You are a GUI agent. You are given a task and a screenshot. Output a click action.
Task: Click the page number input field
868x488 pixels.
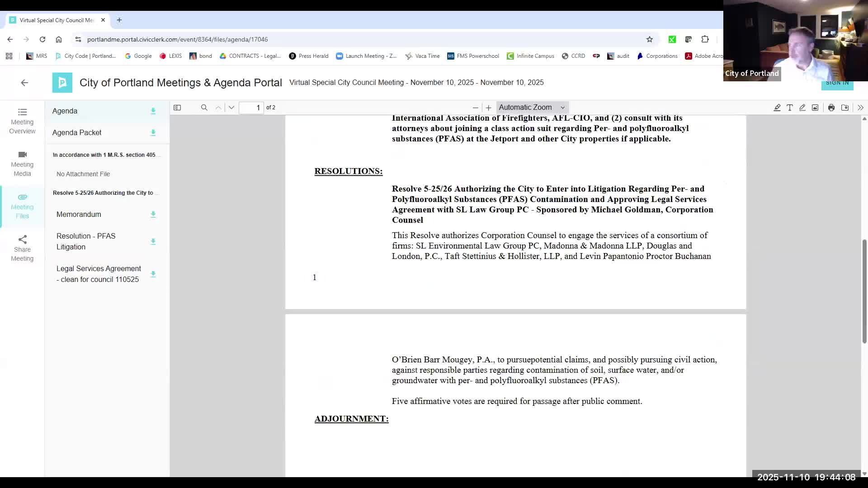251,108
